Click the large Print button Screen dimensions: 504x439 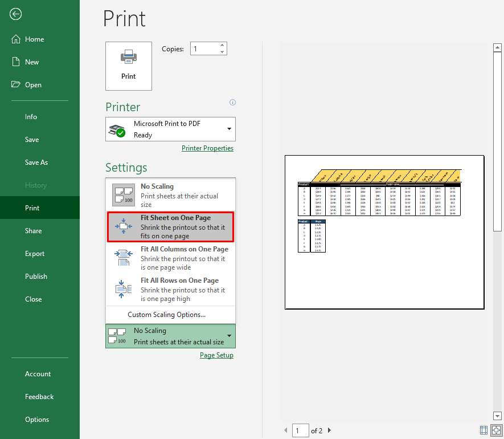tap(128, 66)
